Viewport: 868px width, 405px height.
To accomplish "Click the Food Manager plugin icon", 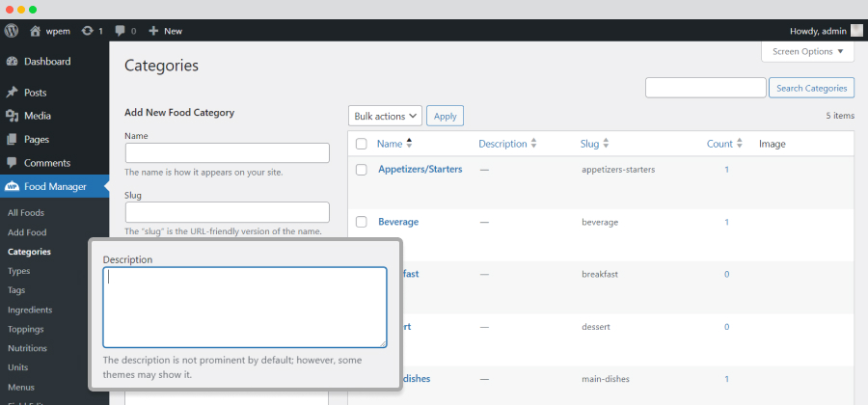I will [x=13, y=187].
